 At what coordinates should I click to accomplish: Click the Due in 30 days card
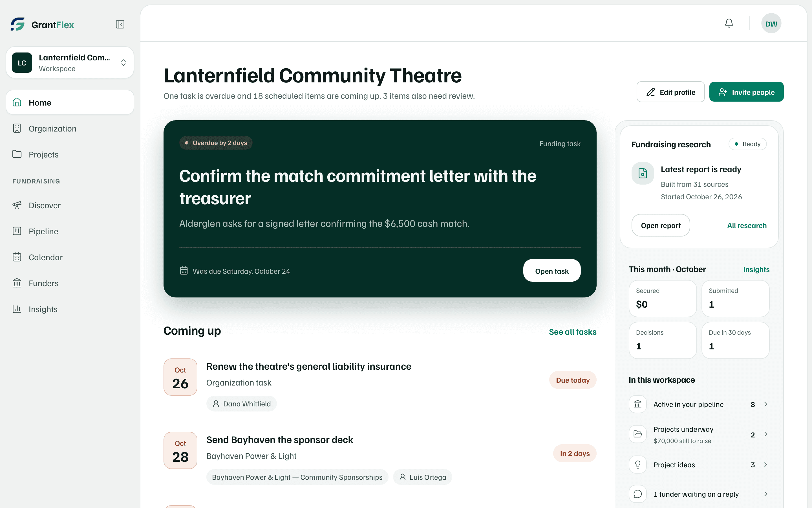pos(735,340)
